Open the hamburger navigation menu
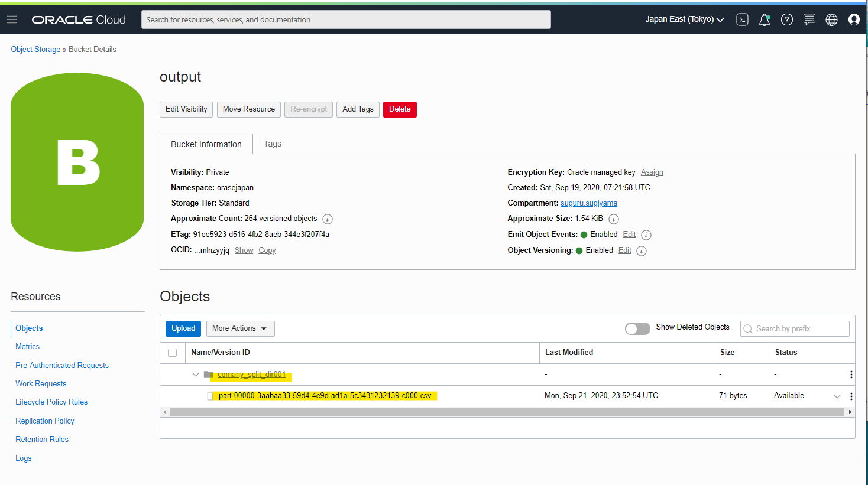The image size is (868, 485). pyautogui.click(x=12, y=19)
